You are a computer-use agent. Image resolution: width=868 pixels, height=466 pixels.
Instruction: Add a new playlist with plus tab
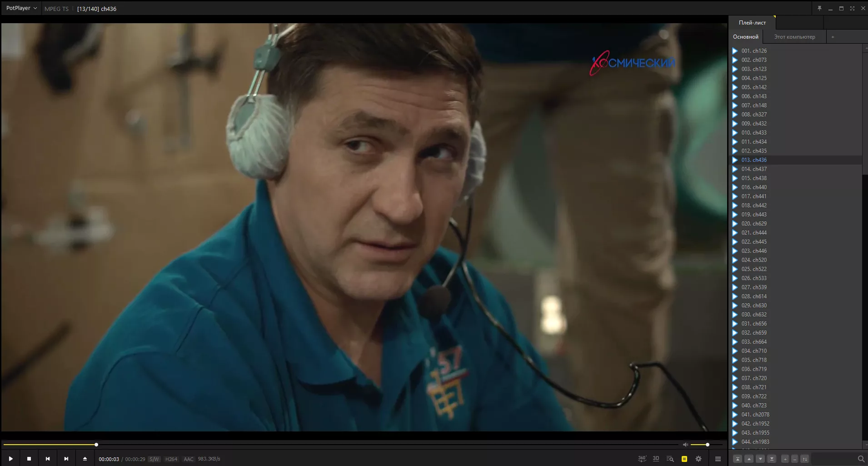(x=833, y=37)
